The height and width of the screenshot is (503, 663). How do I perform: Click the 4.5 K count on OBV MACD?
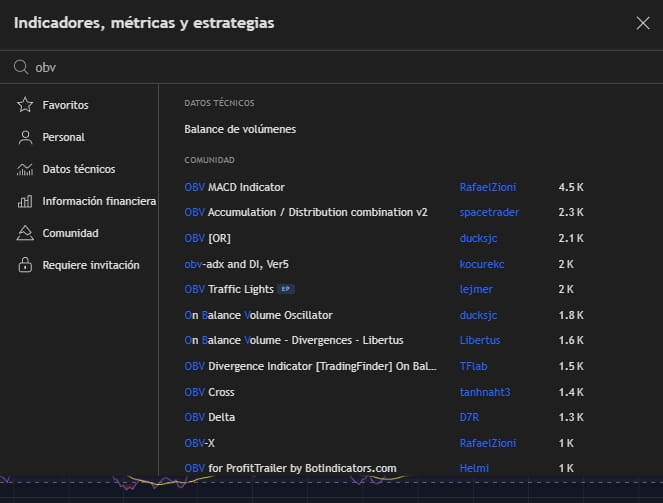571,187
